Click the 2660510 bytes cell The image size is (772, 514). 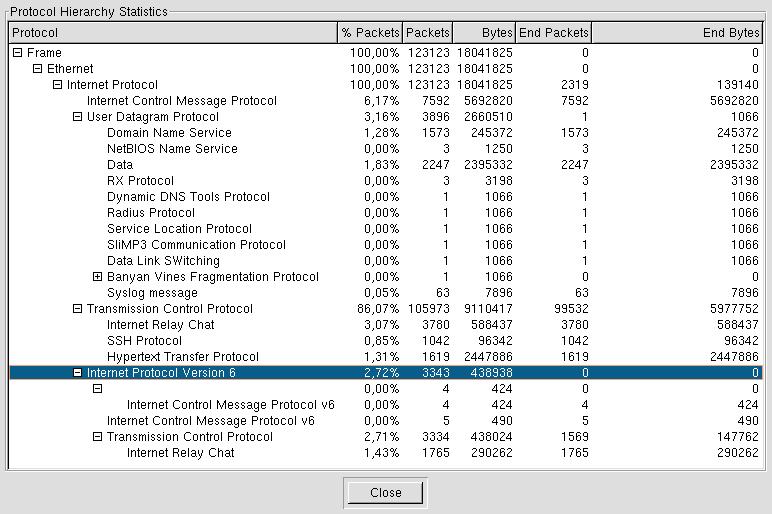tap(488, 117)
